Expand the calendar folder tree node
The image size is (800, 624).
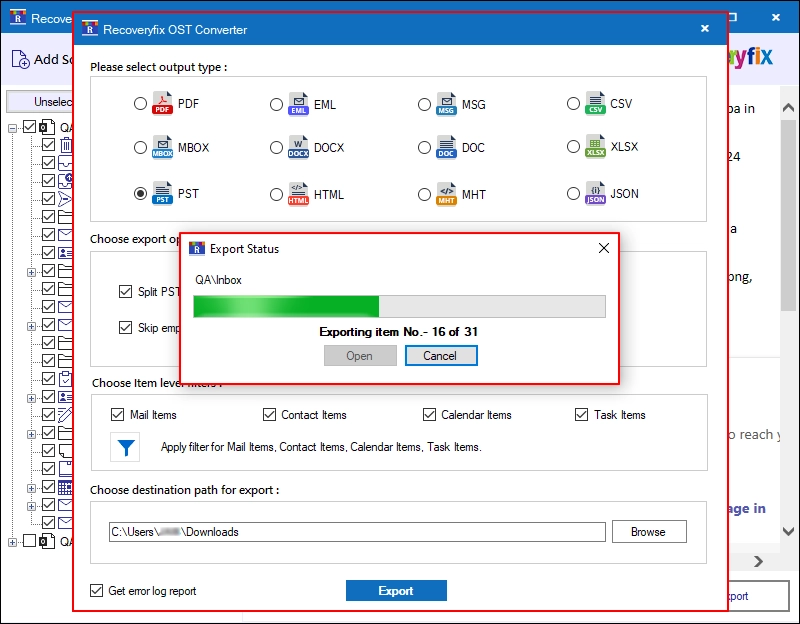pos(31,488)
